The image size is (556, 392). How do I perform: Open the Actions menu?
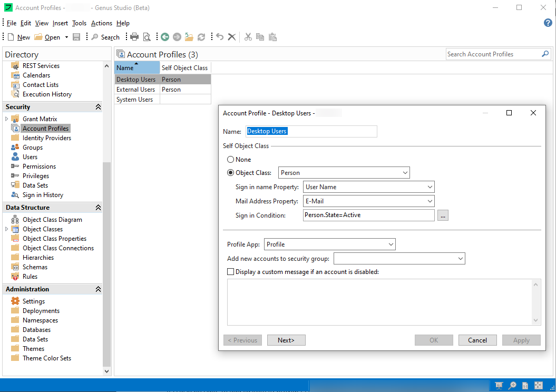tap(101, 23)
